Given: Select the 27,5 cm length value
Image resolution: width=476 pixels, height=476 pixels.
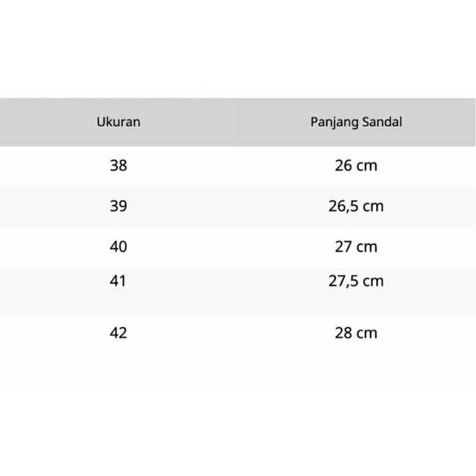Looking at the screenshot, I should coord(356,281).
